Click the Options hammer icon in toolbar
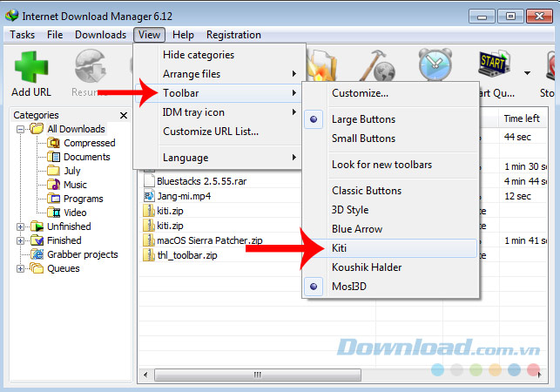560x392 pixels. click(x=380, y=65)
